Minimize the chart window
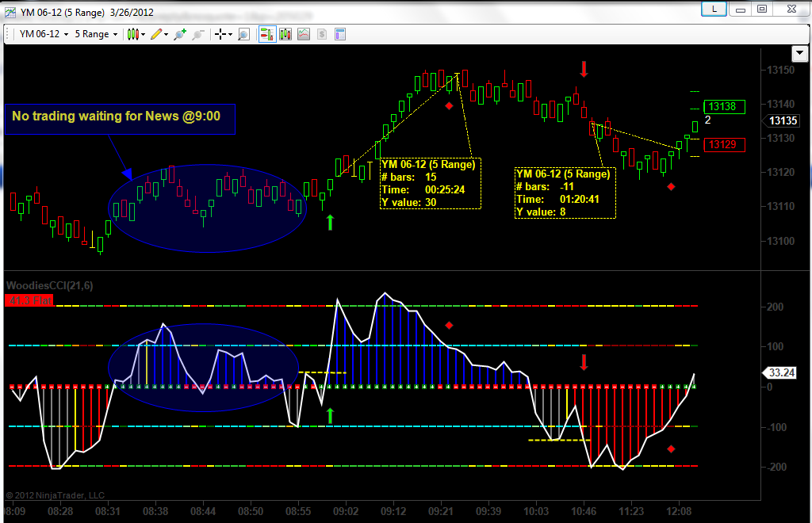 click(740, 9)
